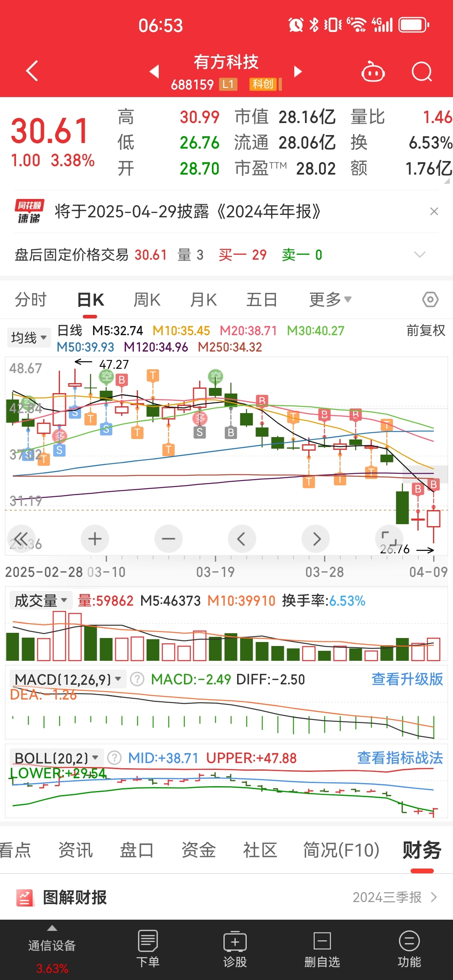Open the 资金 section tab
This screenshot has height=980, width=453.
(198, 850)
